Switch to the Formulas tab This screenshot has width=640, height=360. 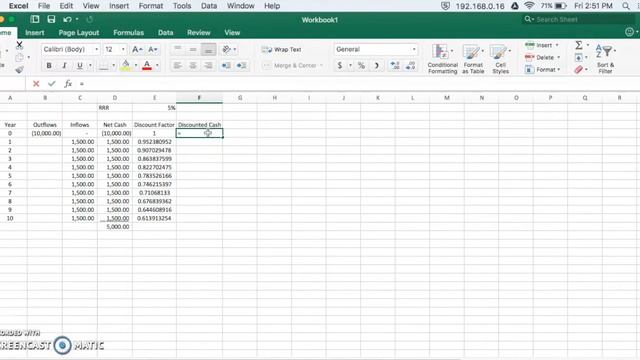(129, 33)
